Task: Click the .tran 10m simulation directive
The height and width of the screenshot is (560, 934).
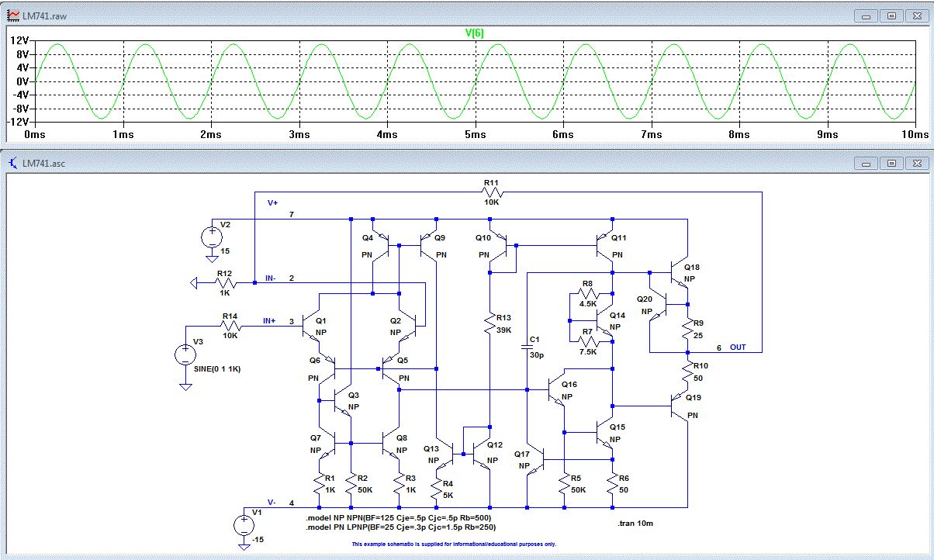Action: [635, 524]
